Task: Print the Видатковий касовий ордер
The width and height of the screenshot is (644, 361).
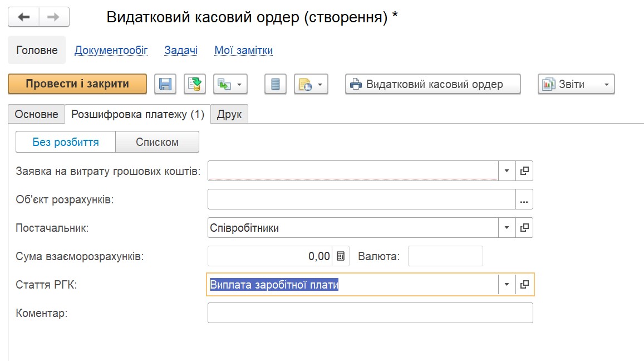Action: tap(433, 84)
